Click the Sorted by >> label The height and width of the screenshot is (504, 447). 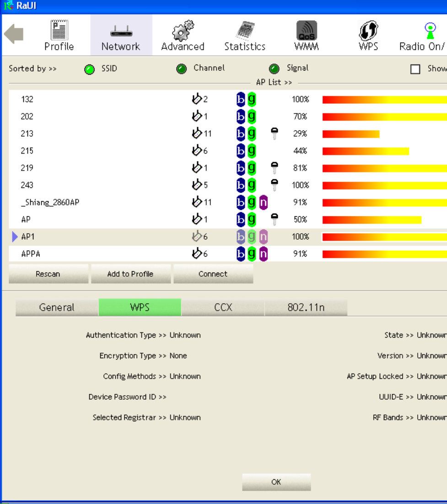32,69
